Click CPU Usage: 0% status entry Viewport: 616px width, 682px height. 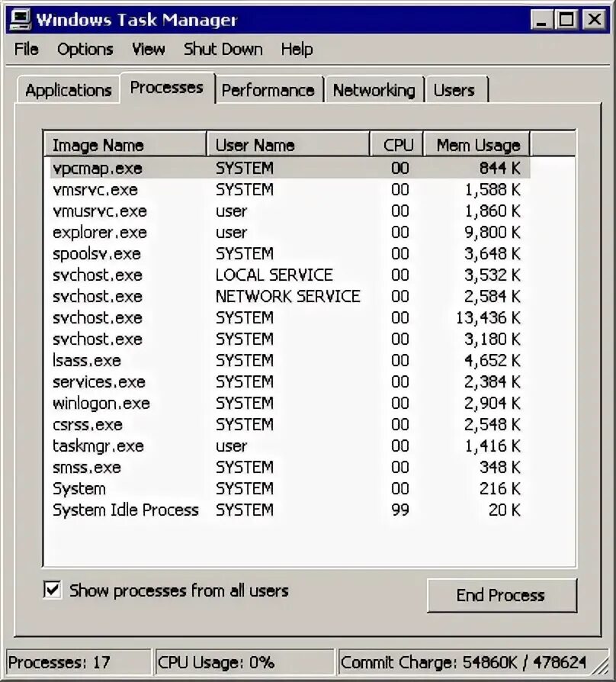pos(245,662)
